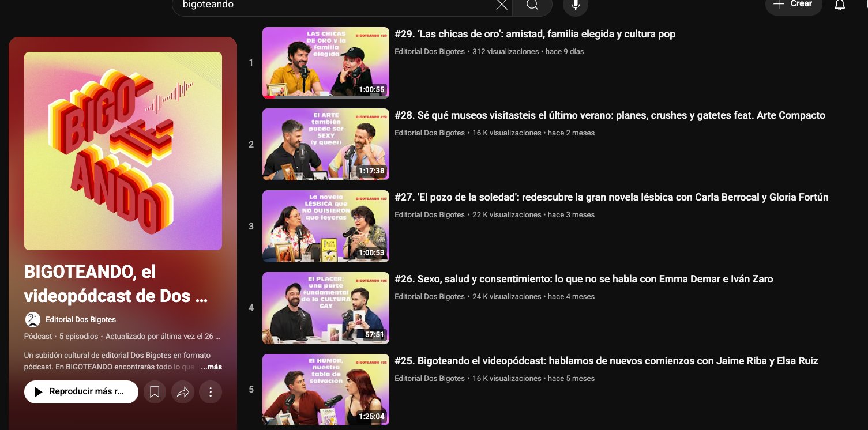Open thumbnail of episode #29 Las chicas de oro
Image resolution: width=868 pixels, height=430 pixels.
click(x=326, y=63)
